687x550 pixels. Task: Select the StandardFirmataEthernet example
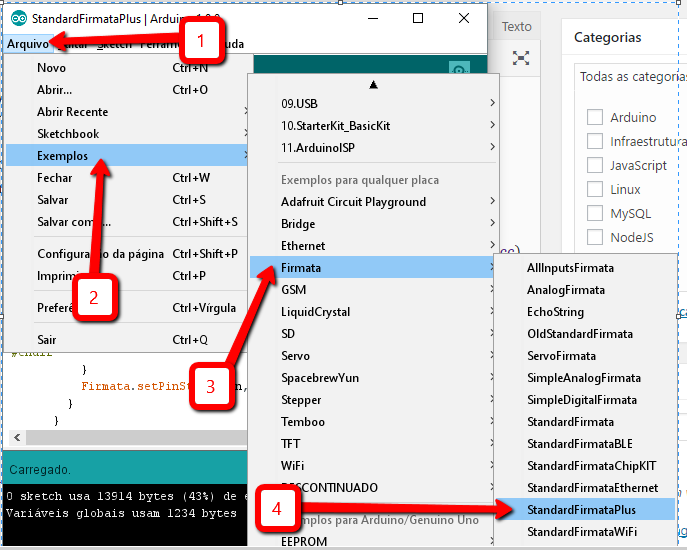(x=585, y=487)
